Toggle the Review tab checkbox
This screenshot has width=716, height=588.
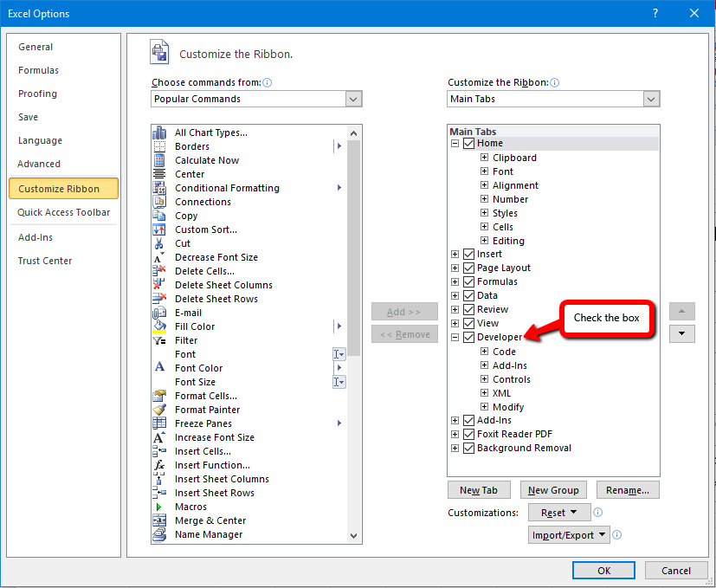468,309
